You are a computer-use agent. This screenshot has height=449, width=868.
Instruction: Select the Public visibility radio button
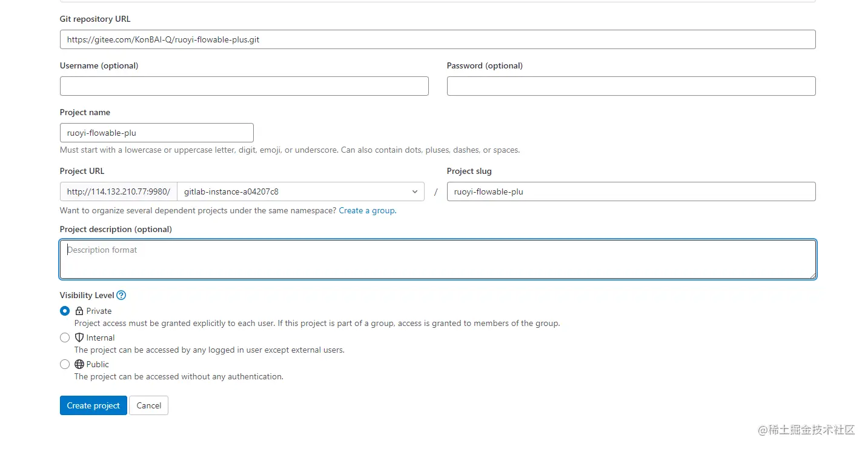click(65, 364)
